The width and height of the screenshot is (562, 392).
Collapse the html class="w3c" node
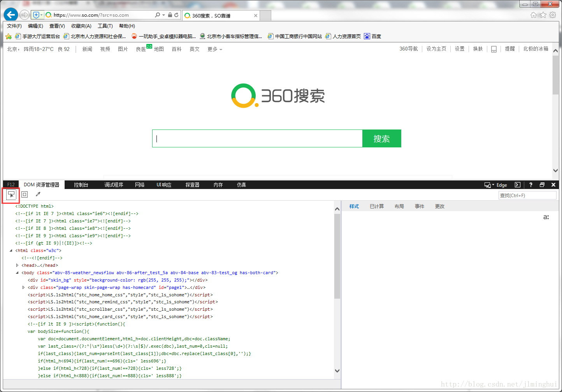pos(11,251)
